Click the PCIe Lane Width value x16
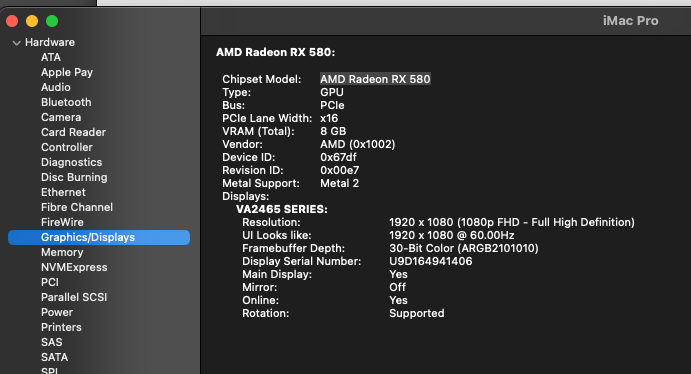 tap(329, 118)
